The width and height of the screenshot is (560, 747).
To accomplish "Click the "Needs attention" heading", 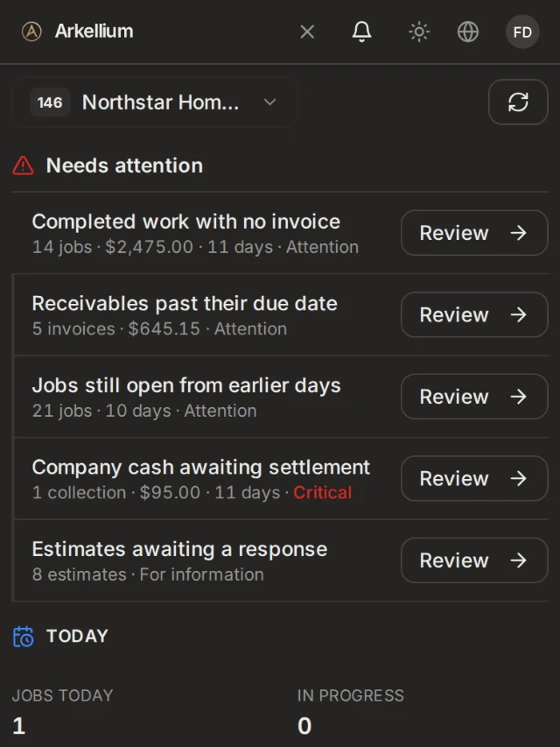I will [125, 166].
